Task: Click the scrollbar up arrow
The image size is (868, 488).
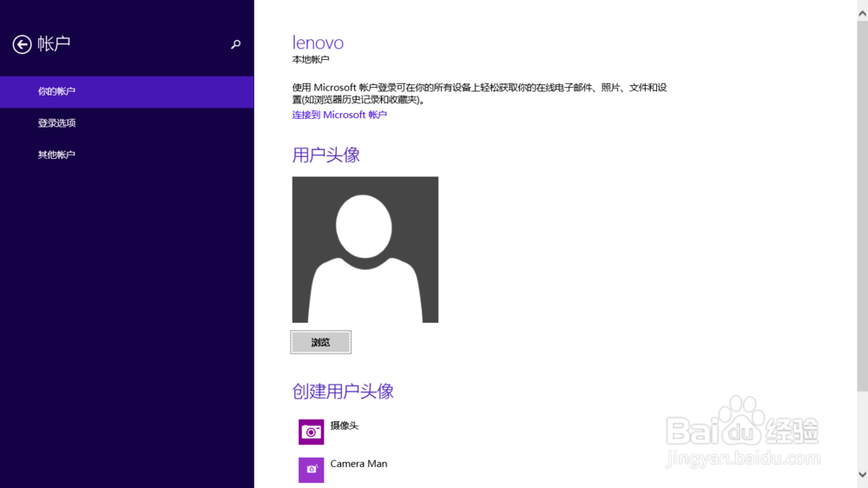Action: click(863, 14)
